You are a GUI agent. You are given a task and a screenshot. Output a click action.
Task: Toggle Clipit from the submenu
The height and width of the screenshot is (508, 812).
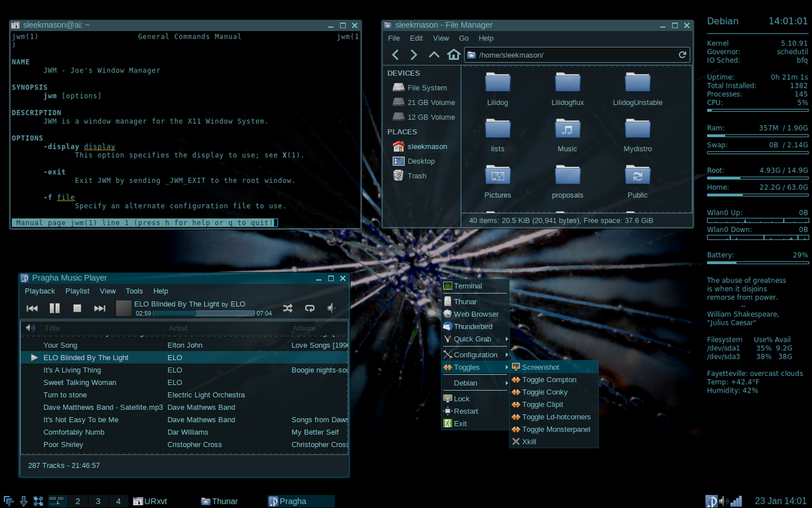pyautogui.click(x=554, y=404)
